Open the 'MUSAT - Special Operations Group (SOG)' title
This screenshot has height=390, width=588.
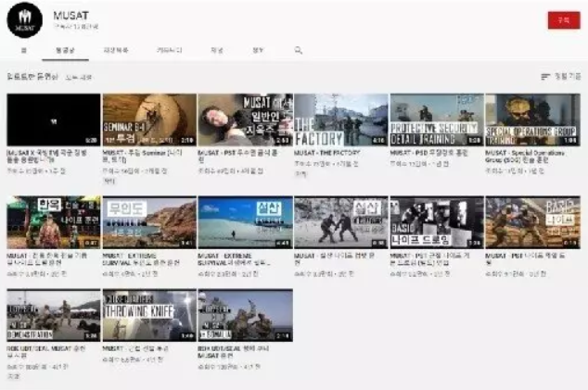pos(525,157)
